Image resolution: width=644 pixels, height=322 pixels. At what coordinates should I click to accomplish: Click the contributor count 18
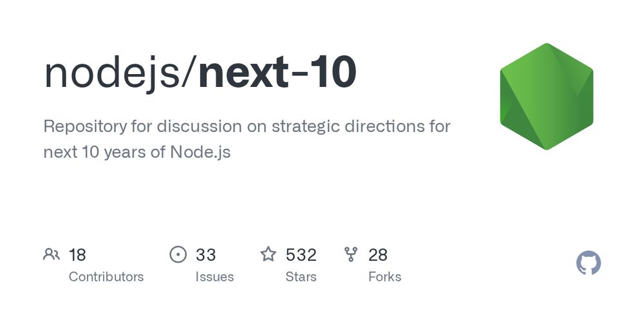[x=77, y=255]
